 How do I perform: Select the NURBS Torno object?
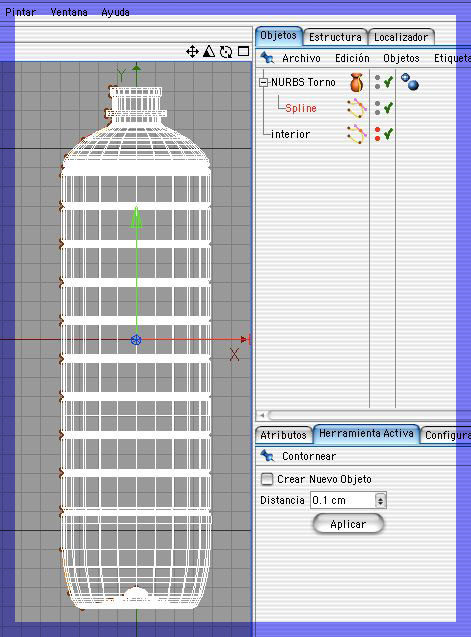point(303,82)
